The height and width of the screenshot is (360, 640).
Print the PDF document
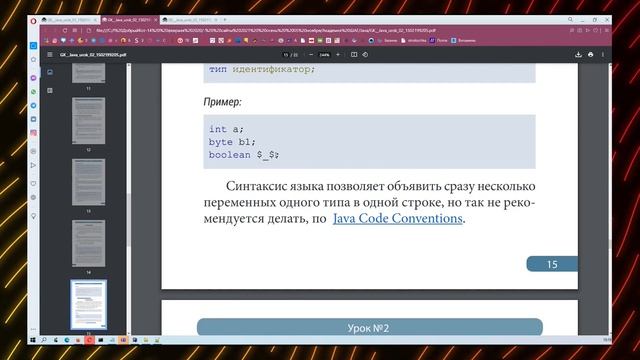click(x=591, y=54)
